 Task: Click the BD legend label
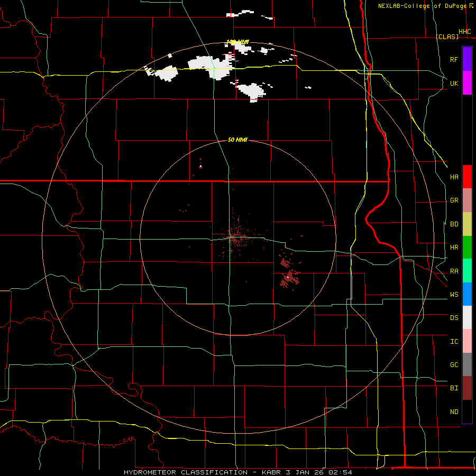[x=454, y=224]
